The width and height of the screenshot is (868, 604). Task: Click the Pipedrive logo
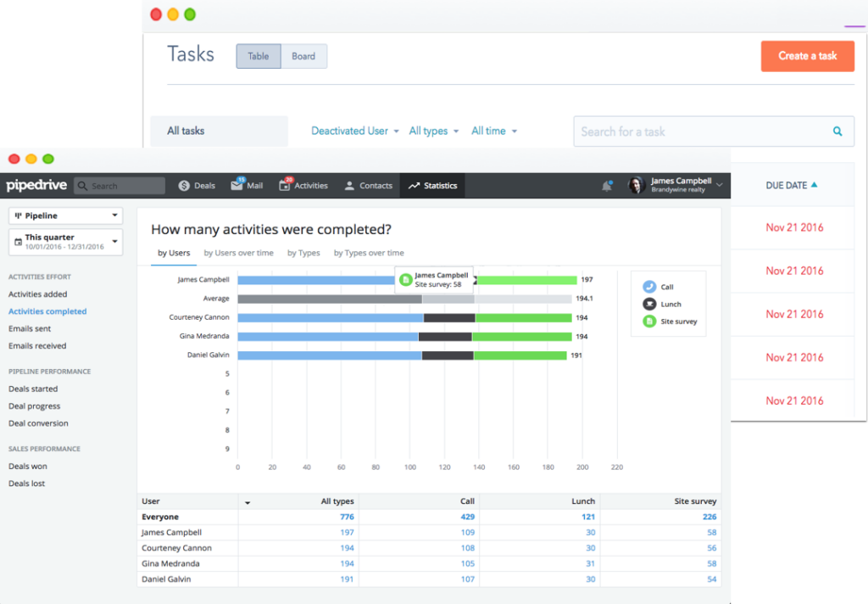(x=36, y=185)
